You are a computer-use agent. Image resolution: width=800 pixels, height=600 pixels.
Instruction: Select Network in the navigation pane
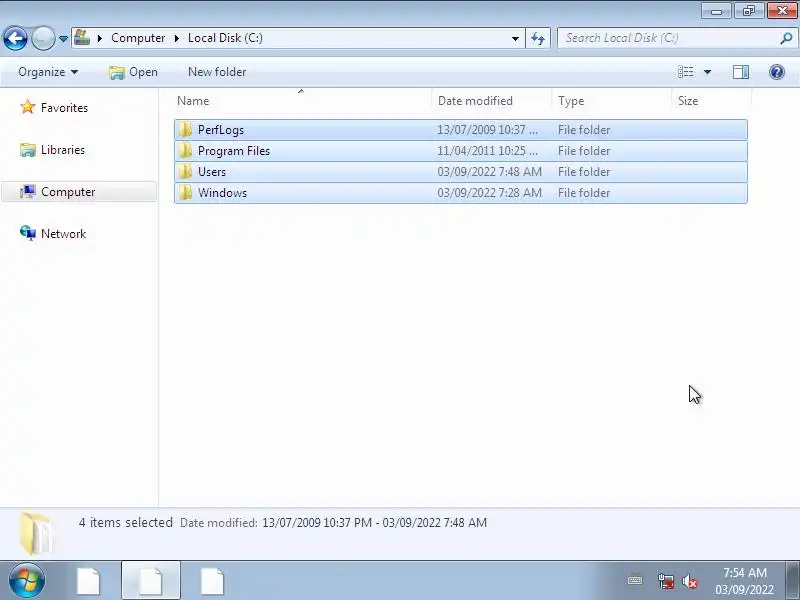(x=63, y=234)
